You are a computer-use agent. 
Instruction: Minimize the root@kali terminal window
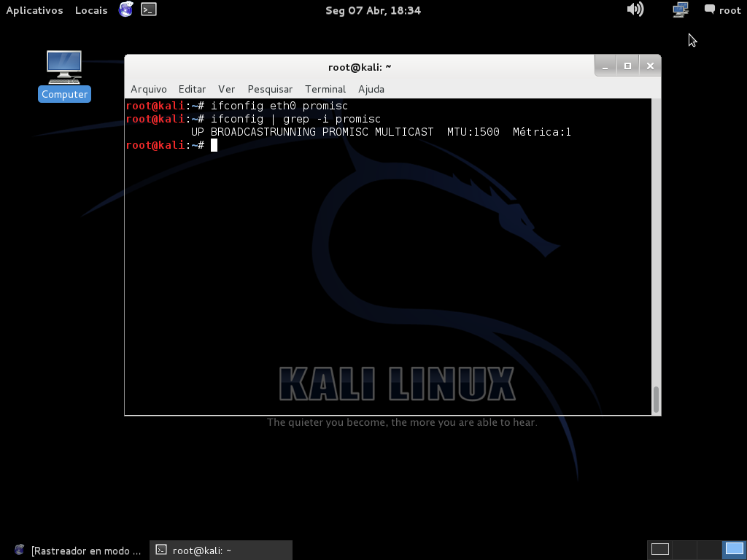(x=605, y=66)
